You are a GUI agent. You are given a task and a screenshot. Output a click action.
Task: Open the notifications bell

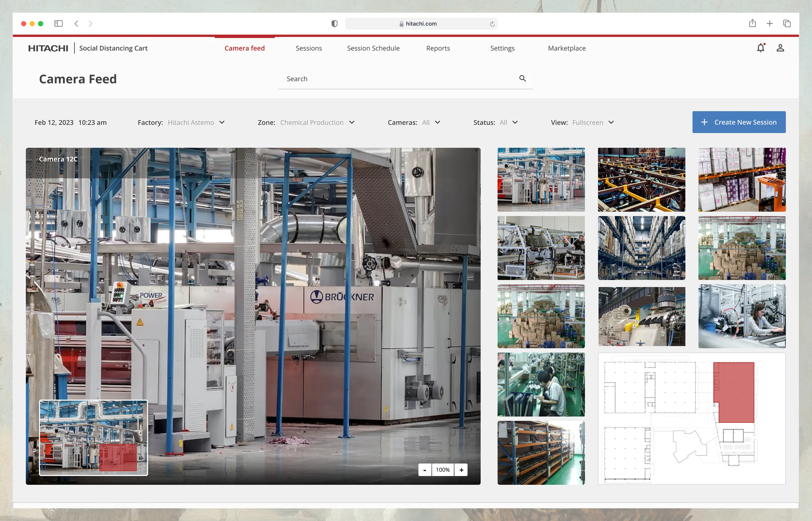click(761, 48)
